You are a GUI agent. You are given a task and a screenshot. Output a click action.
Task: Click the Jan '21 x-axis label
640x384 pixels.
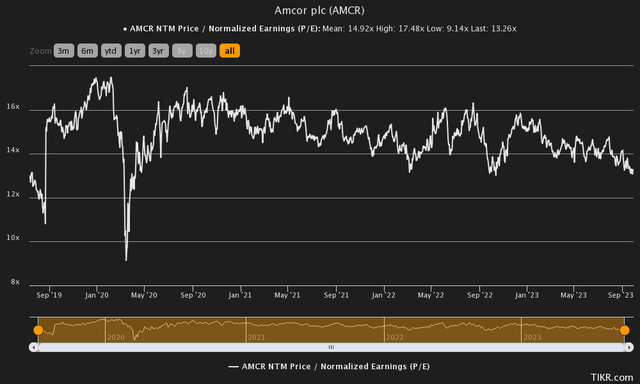tap(240, 295)
